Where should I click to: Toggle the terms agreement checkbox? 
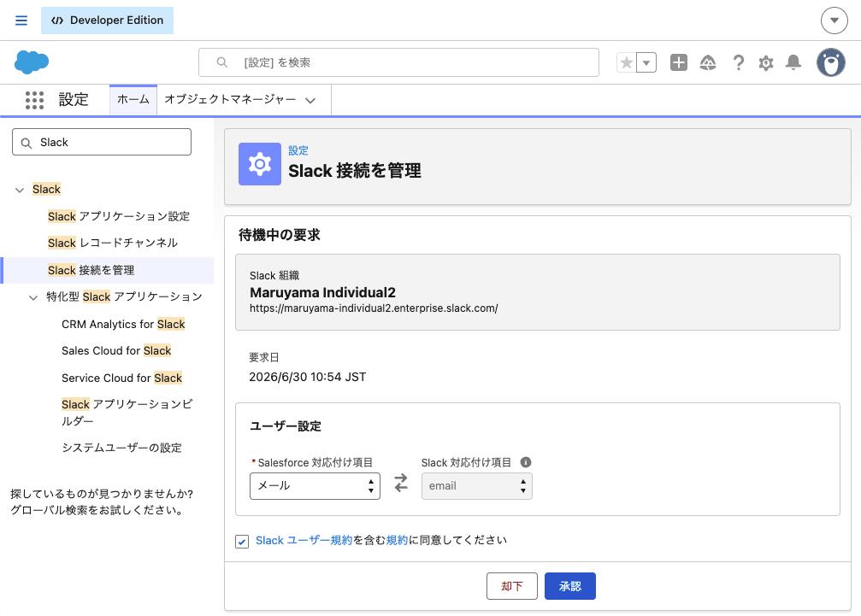(x=242, y=542)
